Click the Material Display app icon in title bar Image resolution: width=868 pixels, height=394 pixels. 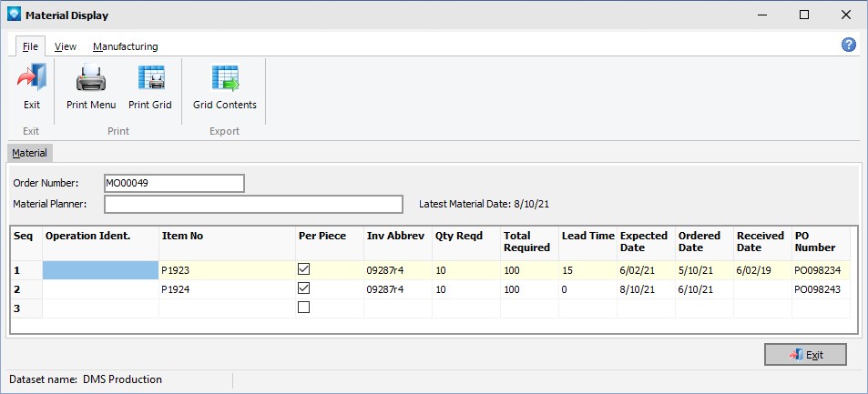pyautogui.click(x=13, y=15)
